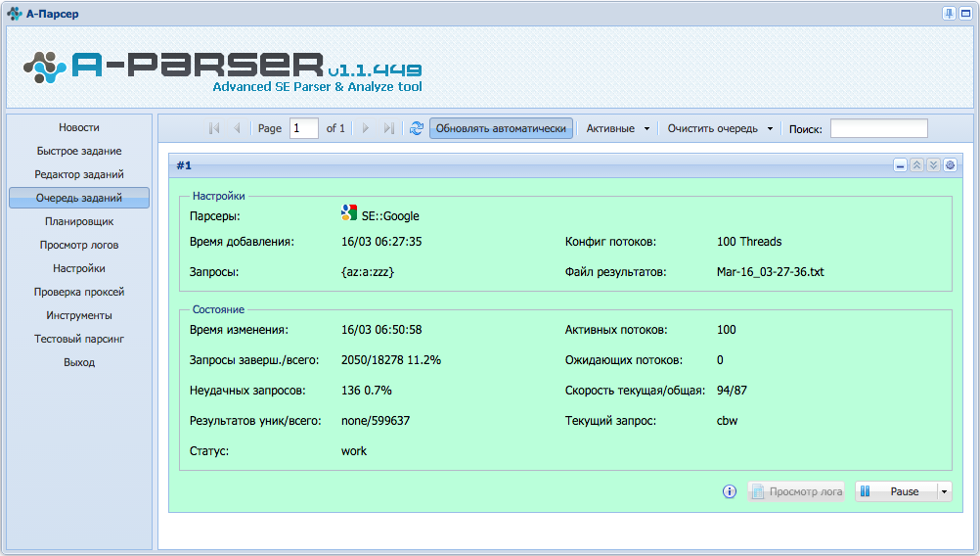
Task: Go to first page of queue
Action: 214,128
